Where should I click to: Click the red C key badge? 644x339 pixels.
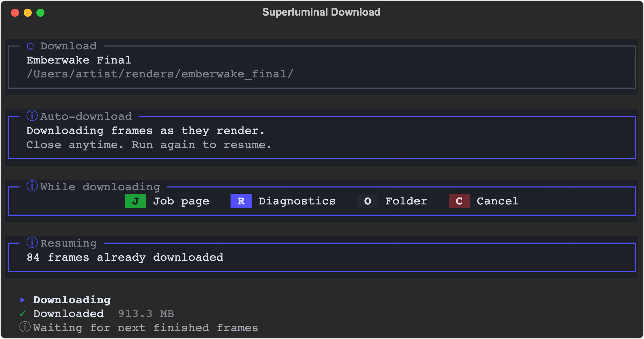click(459, 201)
